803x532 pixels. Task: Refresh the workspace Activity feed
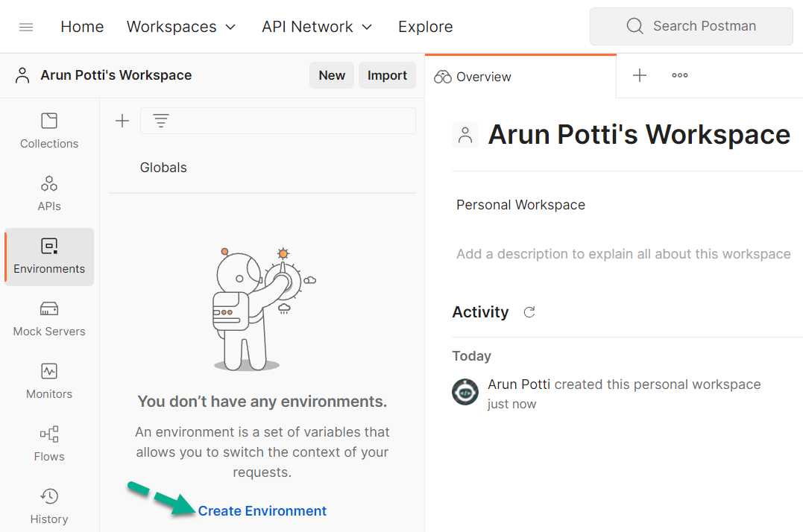529,312
